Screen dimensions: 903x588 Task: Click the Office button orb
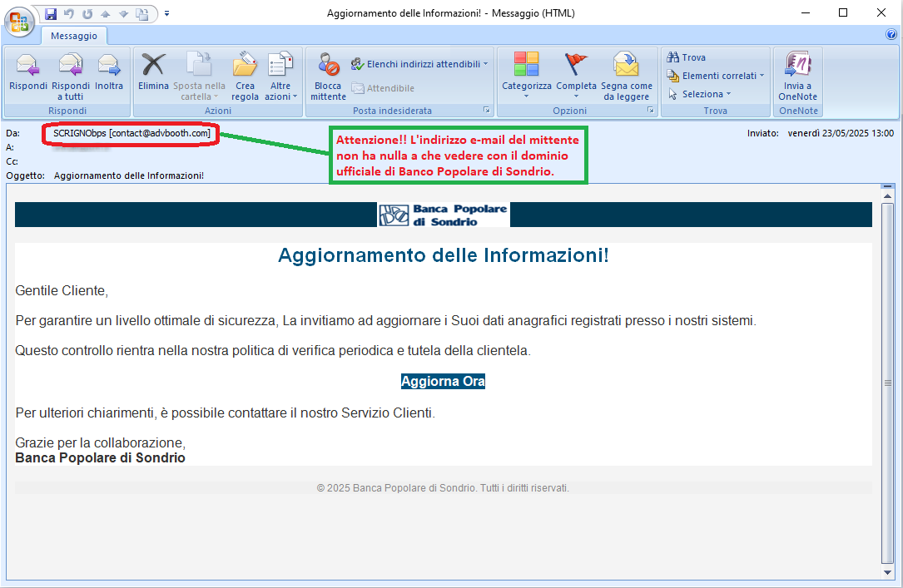[19, 22]
